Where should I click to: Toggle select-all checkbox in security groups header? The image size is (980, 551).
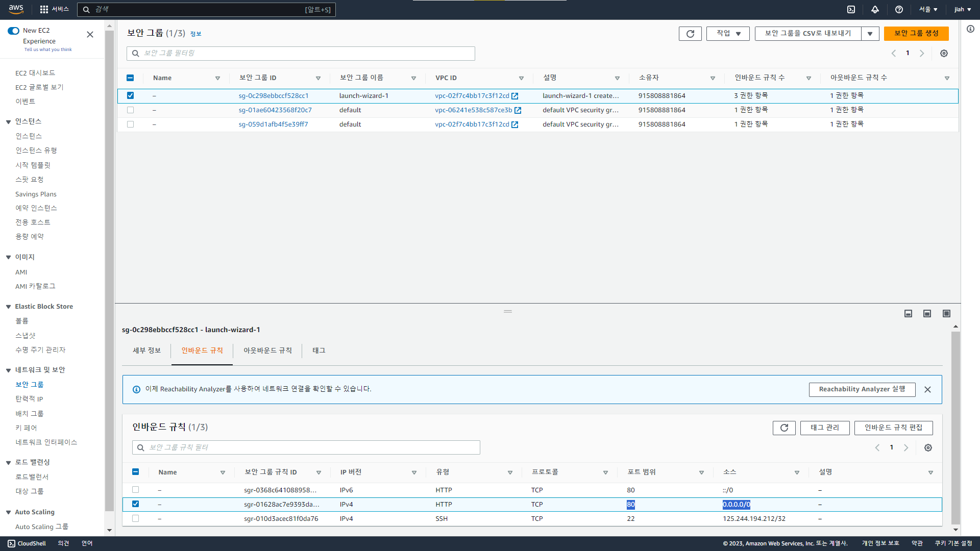(x=130, y=78)
